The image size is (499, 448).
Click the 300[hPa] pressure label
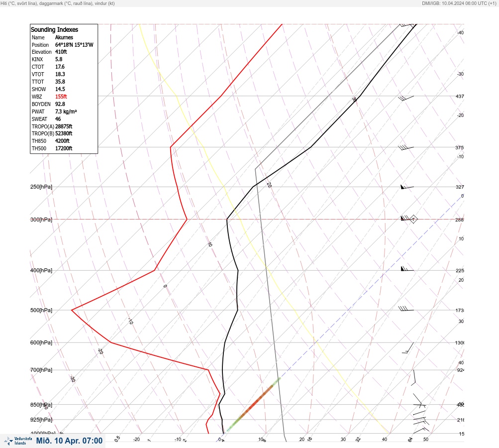click(x=41, y=220)
